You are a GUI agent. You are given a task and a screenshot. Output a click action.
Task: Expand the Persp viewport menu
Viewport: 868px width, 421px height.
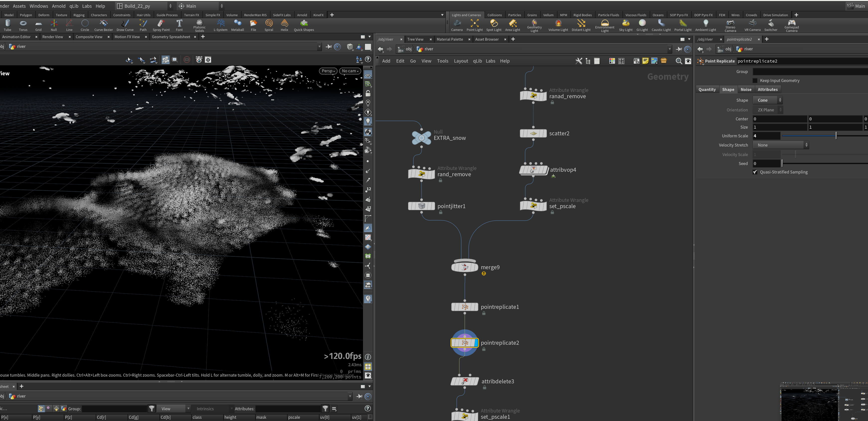pos(328,71)
